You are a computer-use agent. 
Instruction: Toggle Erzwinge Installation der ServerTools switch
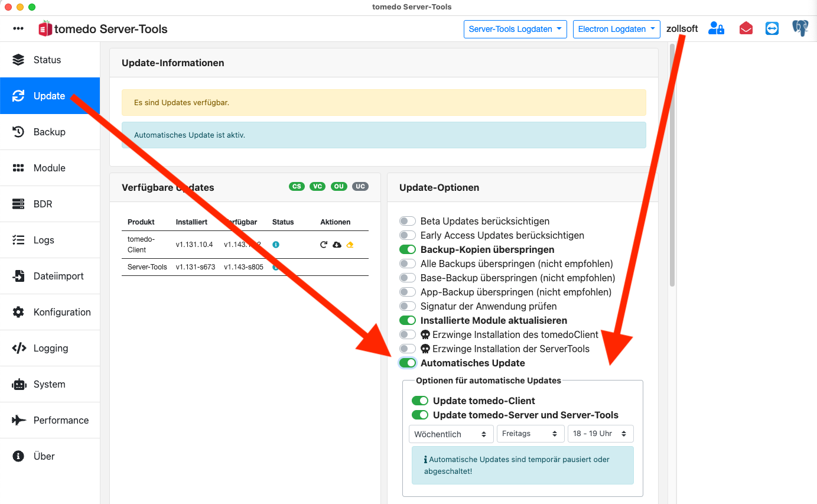408,349
